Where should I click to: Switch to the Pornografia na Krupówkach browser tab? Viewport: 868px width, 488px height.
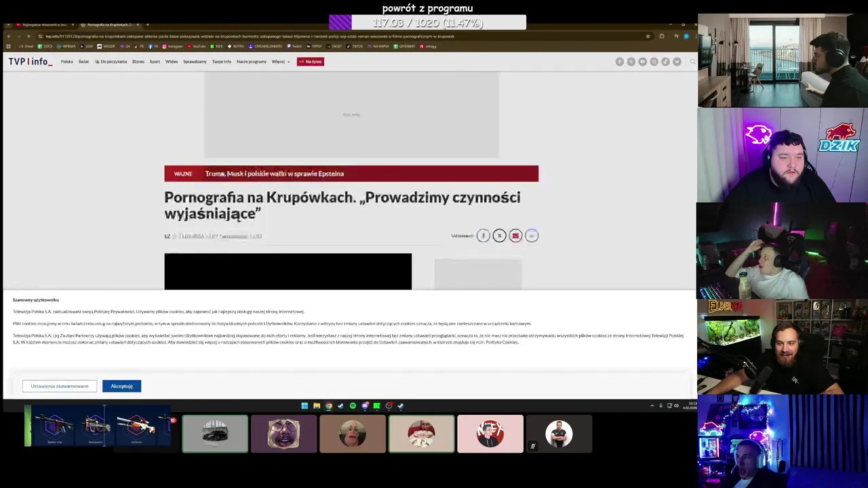108,24
